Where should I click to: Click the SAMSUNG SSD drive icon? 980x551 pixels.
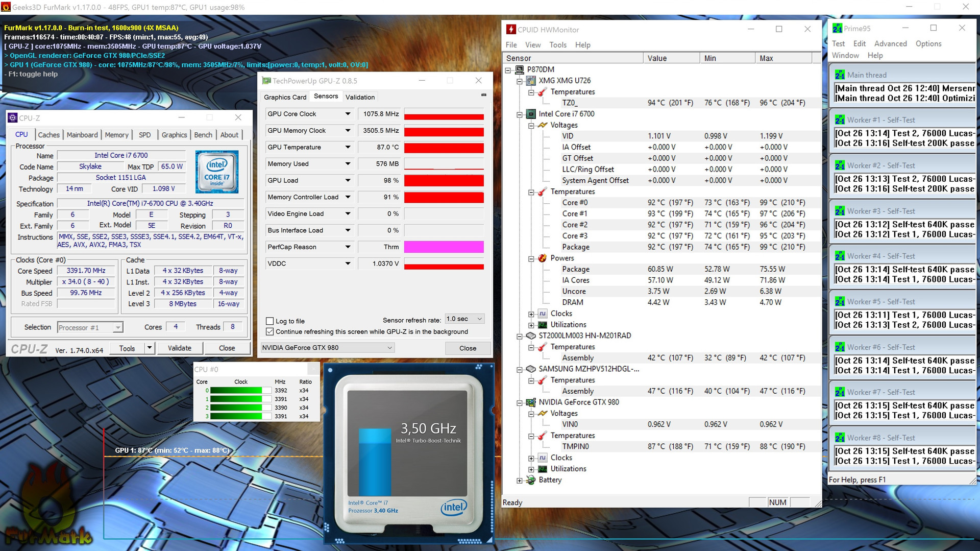(531, 369)
